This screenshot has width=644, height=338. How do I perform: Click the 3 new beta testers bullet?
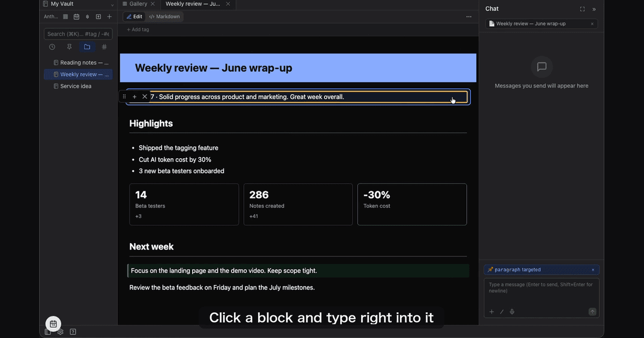click(x=181, y=171)
